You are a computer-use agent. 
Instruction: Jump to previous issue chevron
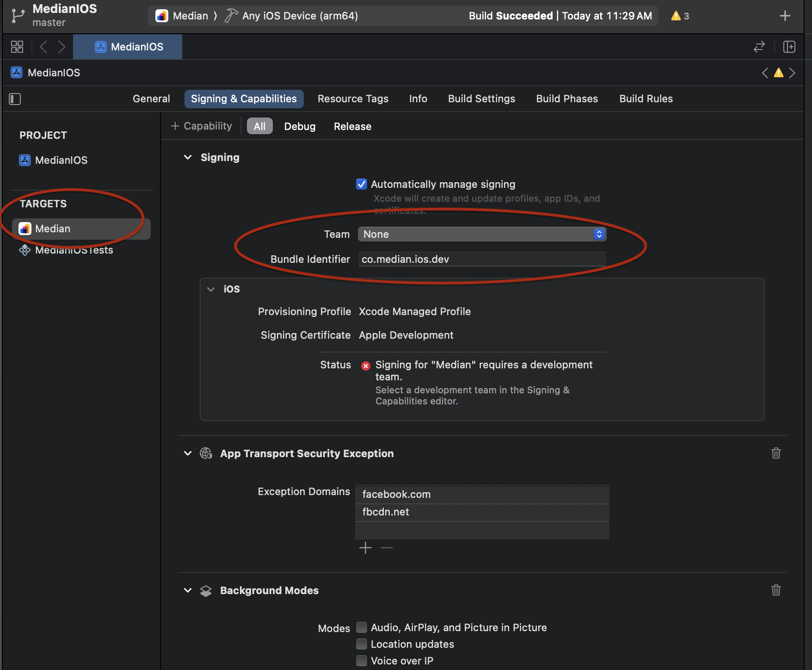[765, 73]
